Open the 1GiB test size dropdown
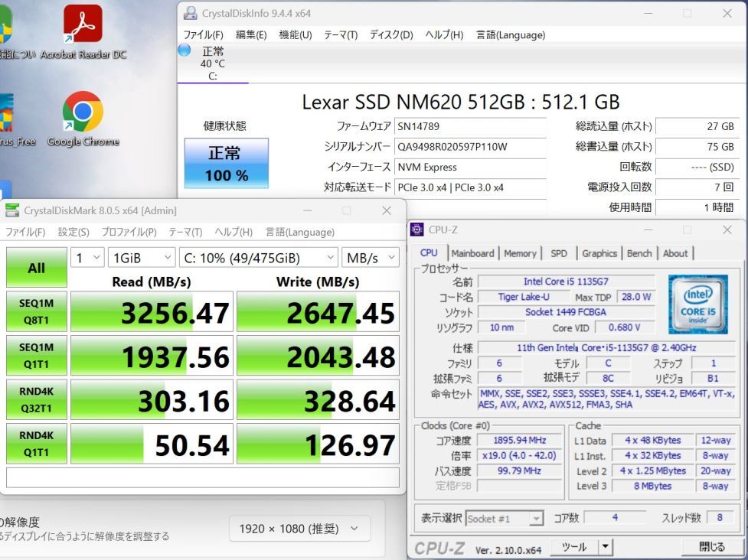748x560 pixels. point(140,258)
